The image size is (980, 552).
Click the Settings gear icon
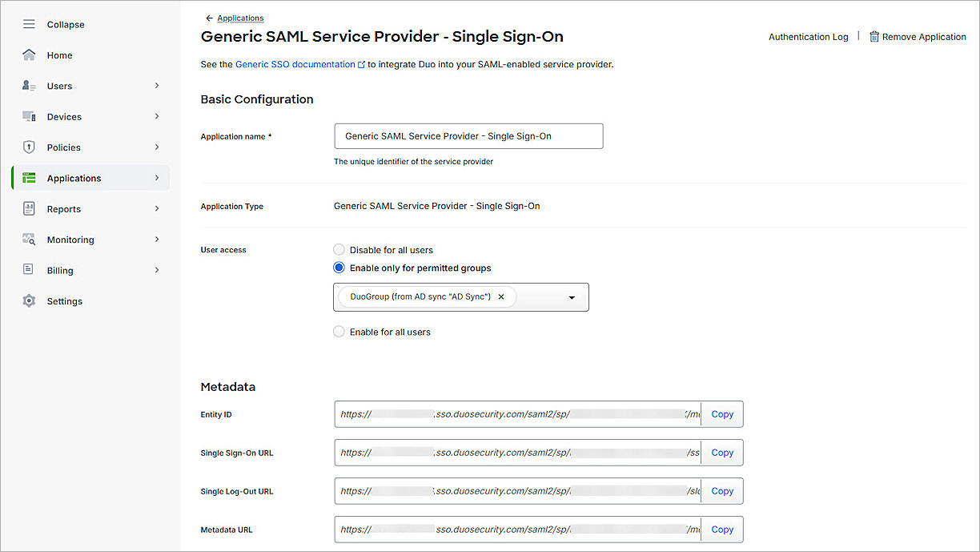click(29, 300)
